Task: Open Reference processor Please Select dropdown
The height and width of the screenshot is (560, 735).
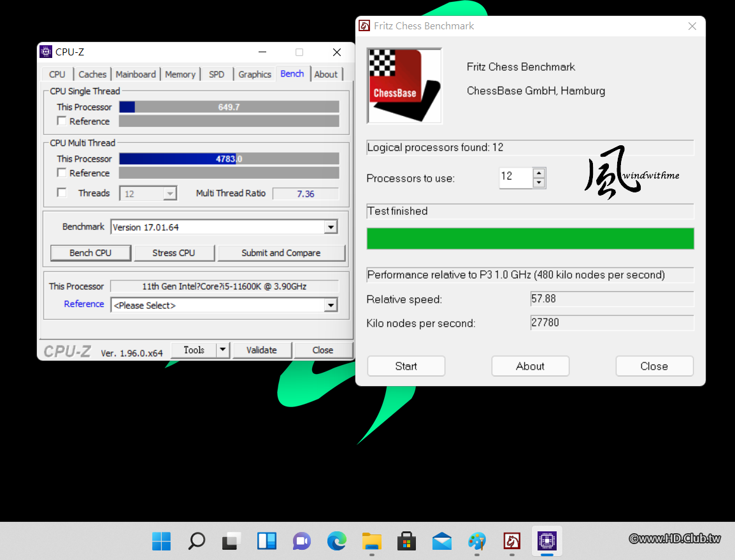Action: click(x=331, y=305)
